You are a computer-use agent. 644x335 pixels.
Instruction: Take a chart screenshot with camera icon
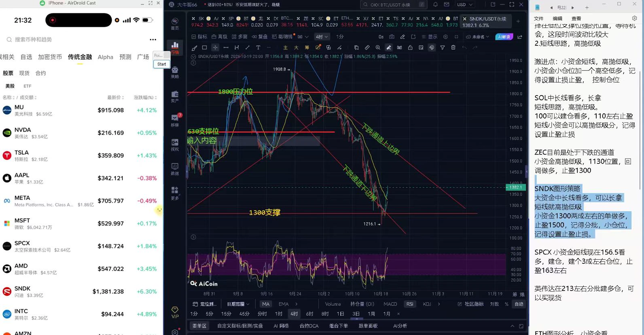point(392,37)
